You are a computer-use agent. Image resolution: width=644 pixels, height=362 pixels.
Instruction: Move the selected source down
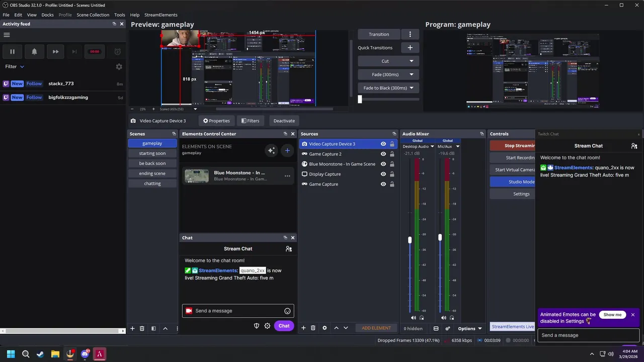[346, 328]
